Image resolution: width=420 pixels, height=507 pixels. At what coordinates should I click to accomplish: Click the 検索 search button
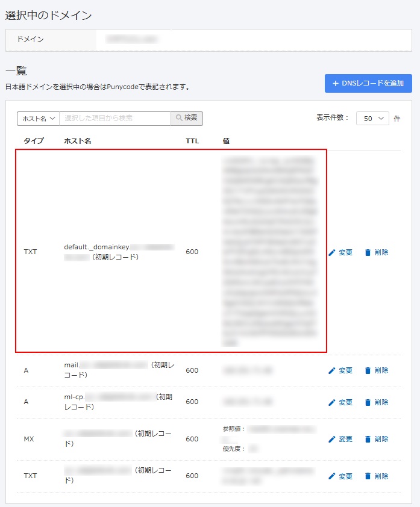(x=187, y=119)
